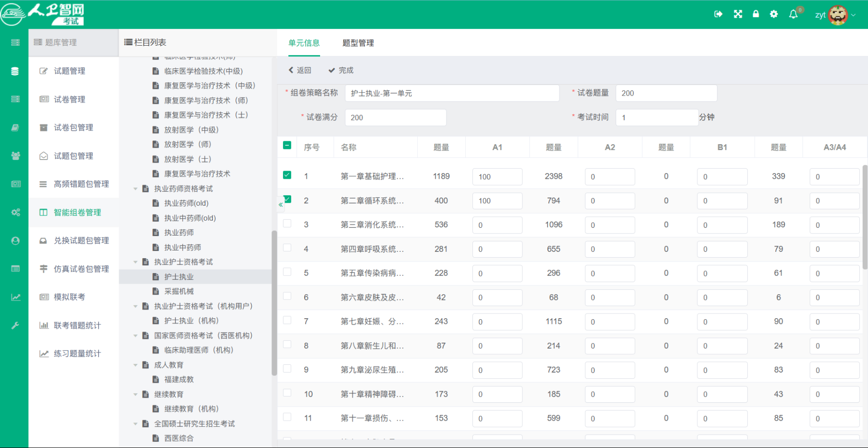Click the wrench tool icon in left sidebar

tap(15, 325)
